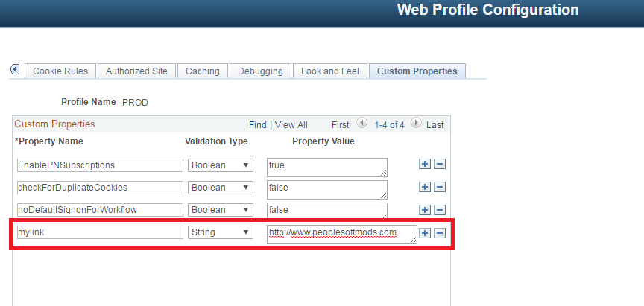644x306 pixels.
Task: Switch to the Cookie Rules tab
Action: click(x=60, y=71)
